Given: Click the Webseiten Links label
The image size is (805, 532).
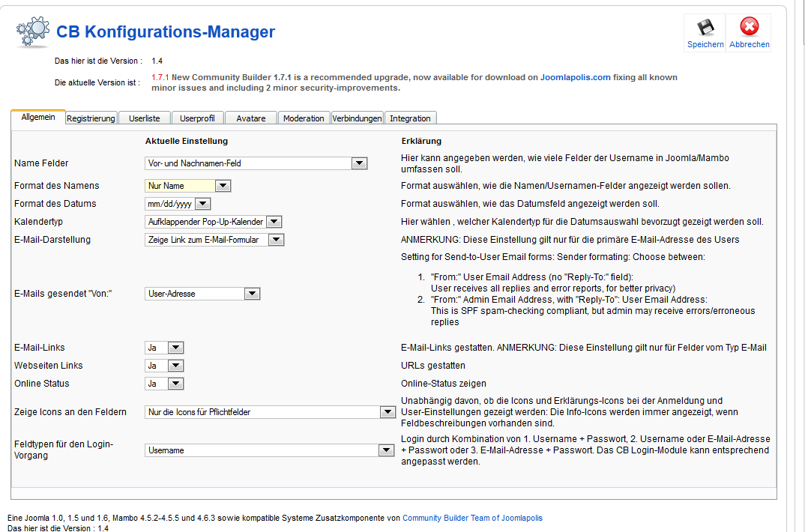Looking at the screenshot, I should coord(48,365).
